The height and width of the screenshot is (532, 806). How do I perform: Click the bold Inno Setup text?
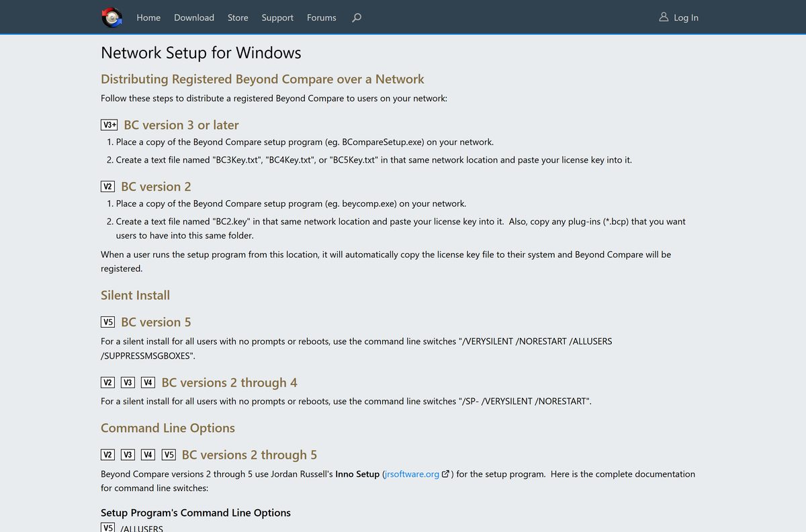point(358,474)
